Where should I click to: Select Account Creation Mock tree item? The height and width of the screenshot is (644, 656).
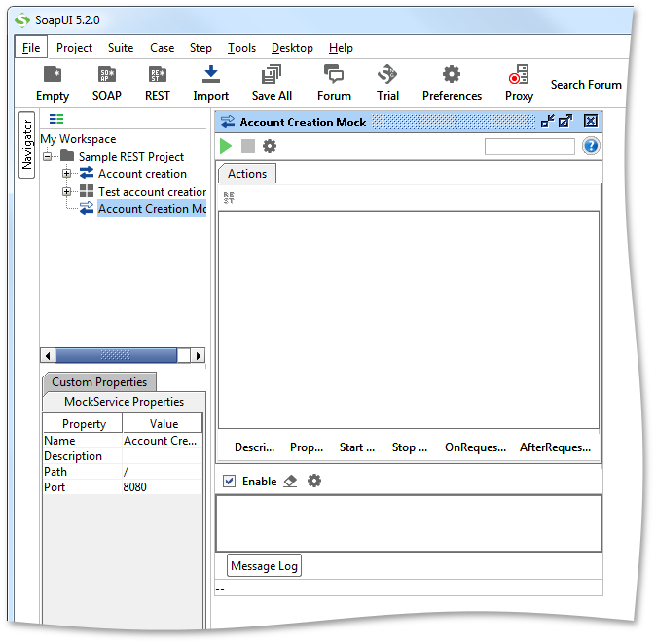152,209
